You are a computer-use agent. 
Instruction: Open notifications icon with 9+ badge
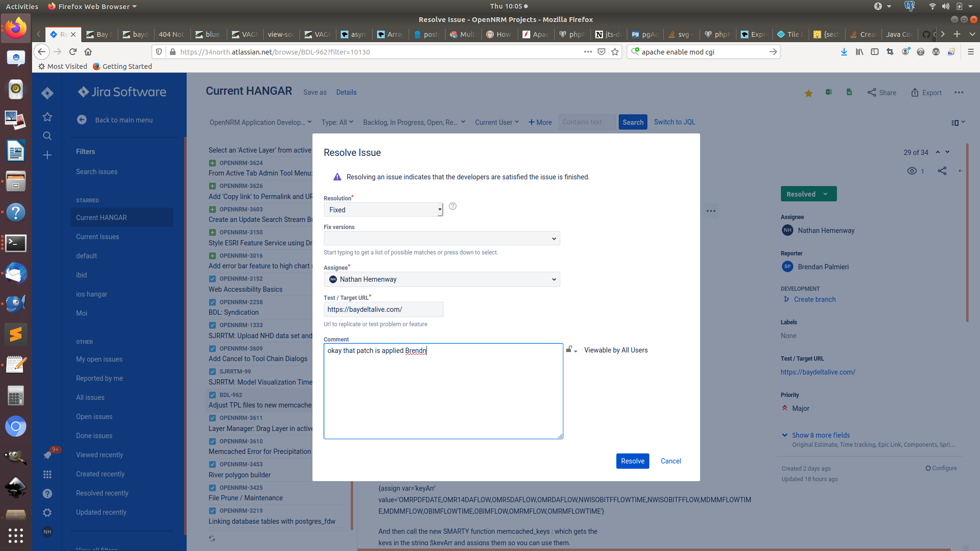(x=48, y=455)
